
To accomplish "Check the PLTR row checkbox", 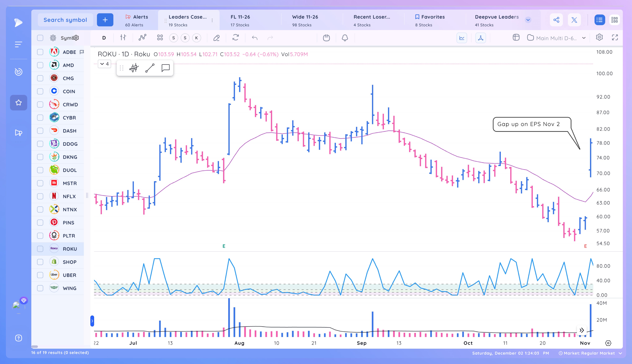I will tap(40, 236).
